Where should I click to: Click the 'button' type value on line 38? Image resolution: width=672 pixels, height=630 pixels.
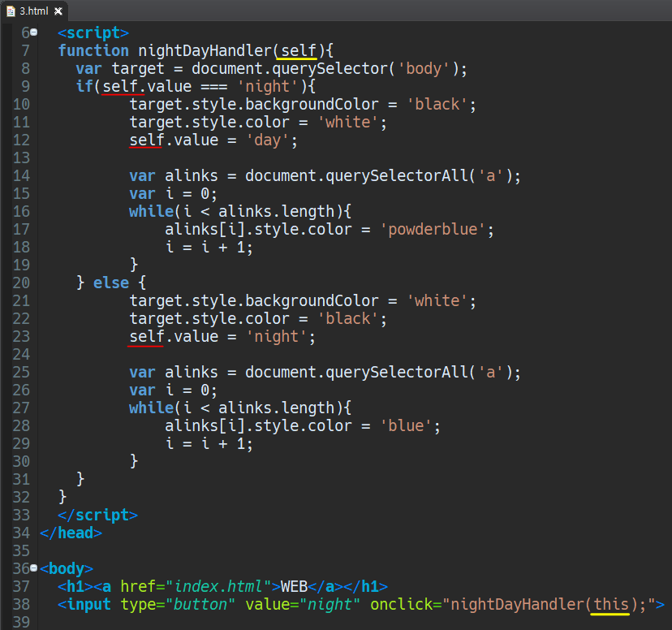[200, 604]
